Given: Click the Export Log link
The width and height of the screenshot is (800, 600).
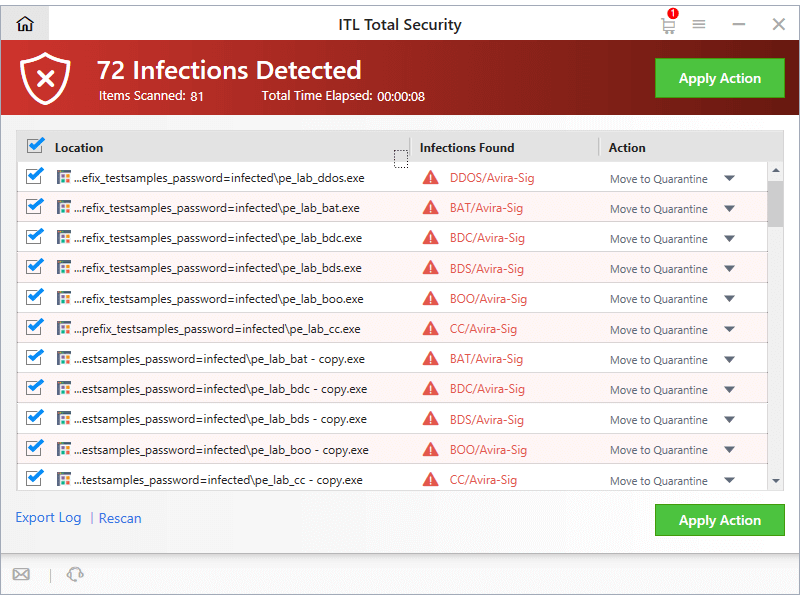Looking at the screenshot, I should click(x=48, y=517).
